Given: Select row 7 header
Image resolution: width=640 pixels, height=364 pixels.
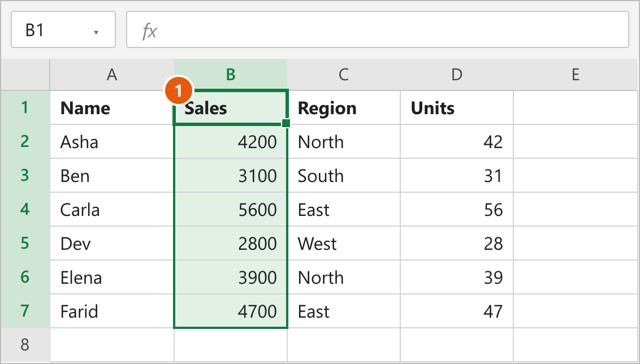Looking at the screenshot, I should 25,310.
